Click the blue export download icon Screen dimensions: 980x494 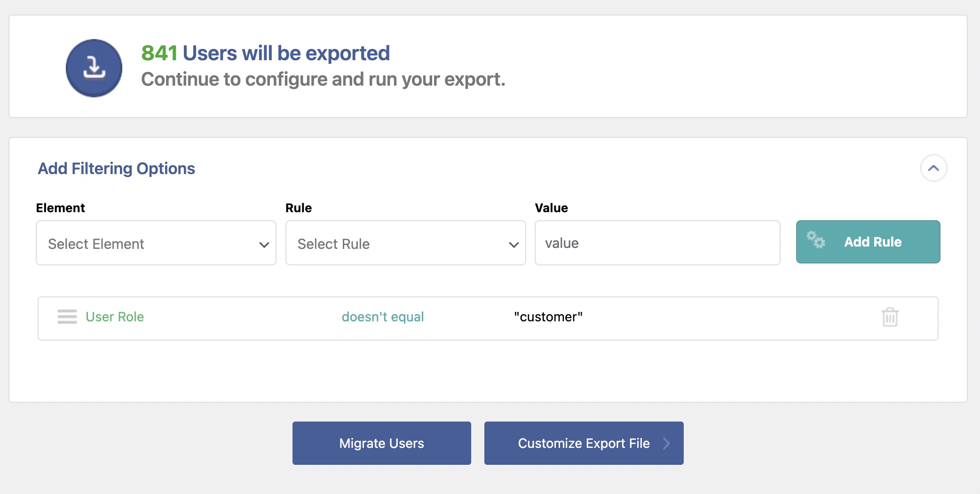pos(94,68)
